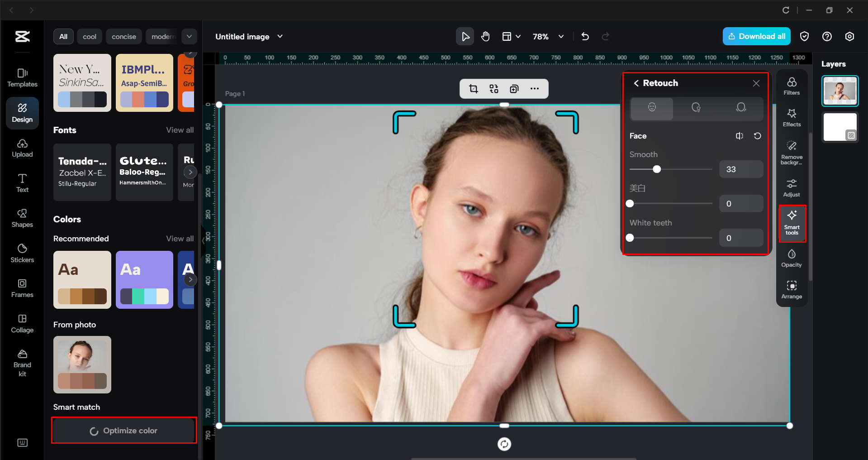Open the Opacity control

pos(791,258)
